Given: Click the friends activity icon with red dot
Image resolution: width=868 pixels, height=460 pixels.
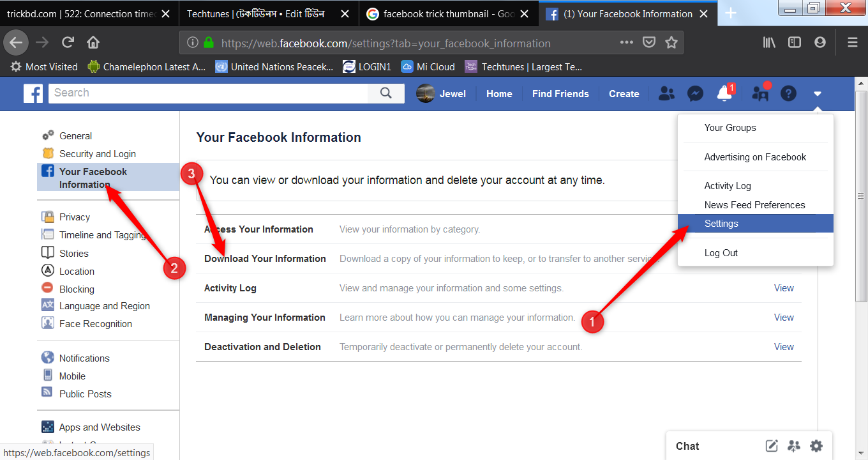Looking at the screenshot, I should tap(760, 93).
